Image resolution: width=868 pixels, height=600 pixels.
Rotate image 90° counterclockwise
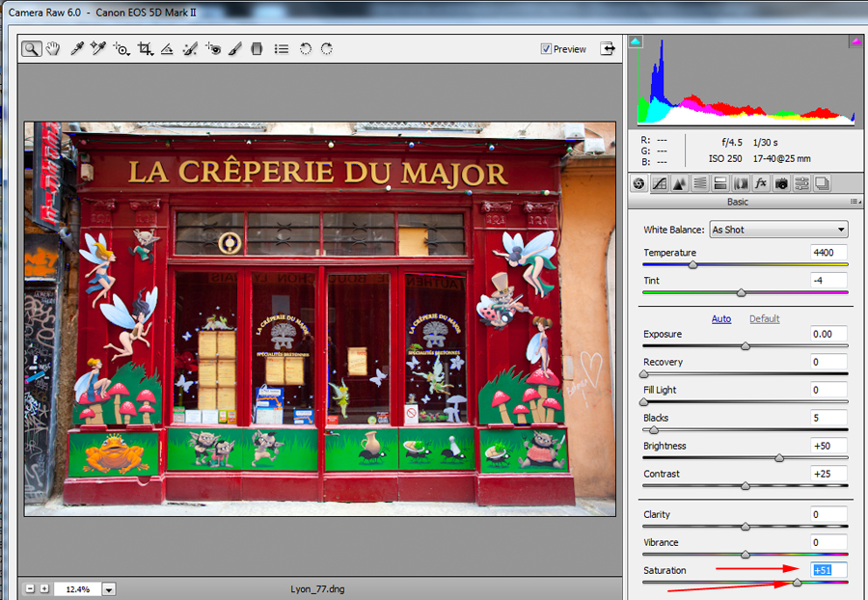point(306,49)
